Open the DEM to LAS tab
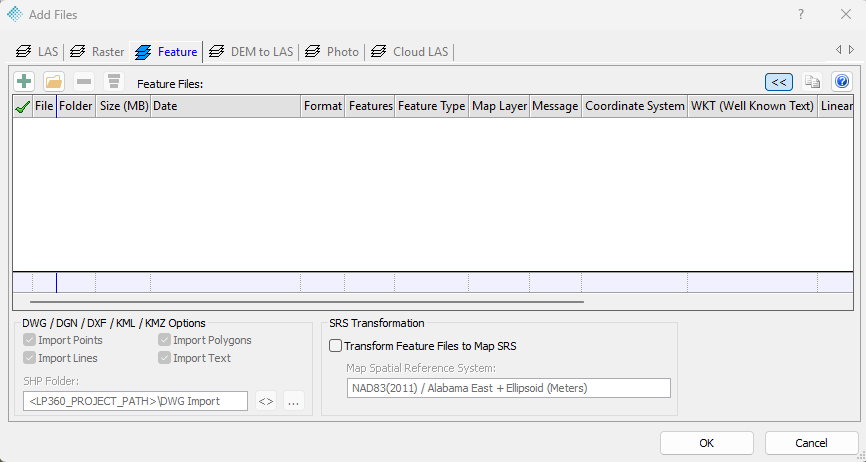 252,52
